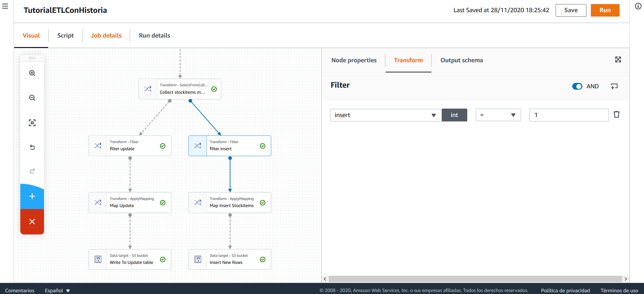Screen dimensions: 644x294
Task: Open the Run details tab
Action: [x=154, y=36]
